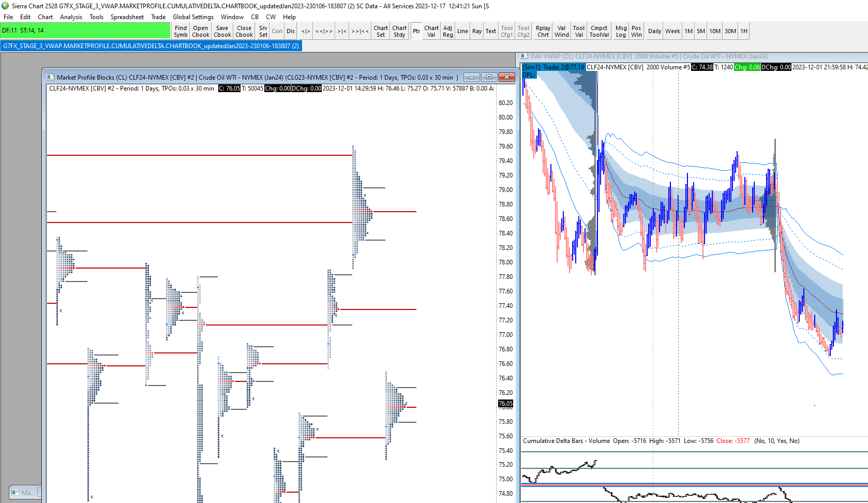Toggle the Cmpct ToolVal button
This screenshot has height=503, width=868.
pos(599,32)
